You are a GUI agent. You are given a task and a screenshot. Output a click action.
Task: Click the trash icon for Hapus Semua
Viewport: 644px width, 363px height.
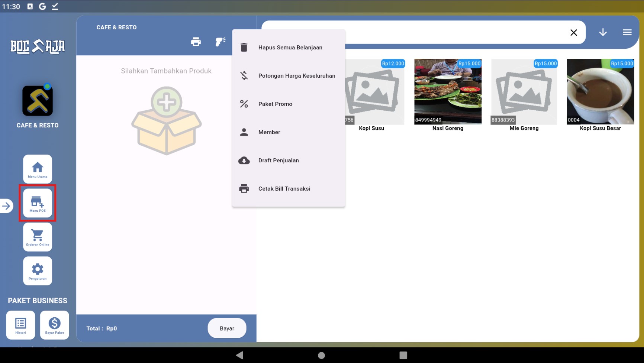pos(244,48)
